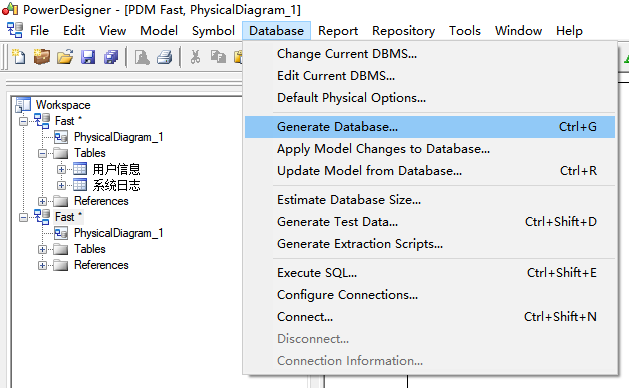The width and height of the screenshot is (629, 388).
Task: Choose Default Physical Options
Action: pyautogui.click(x=430, y=98)
